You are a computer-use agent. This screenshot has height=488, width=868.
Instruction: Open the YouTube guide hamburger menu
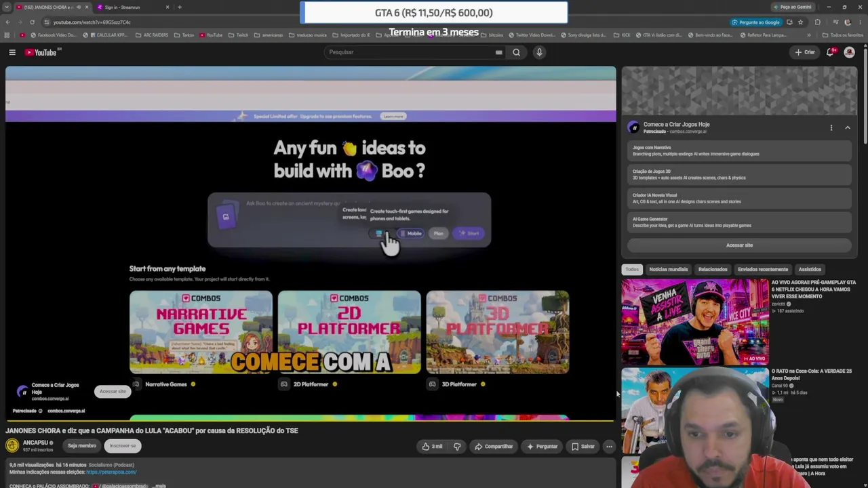point(12,52)
